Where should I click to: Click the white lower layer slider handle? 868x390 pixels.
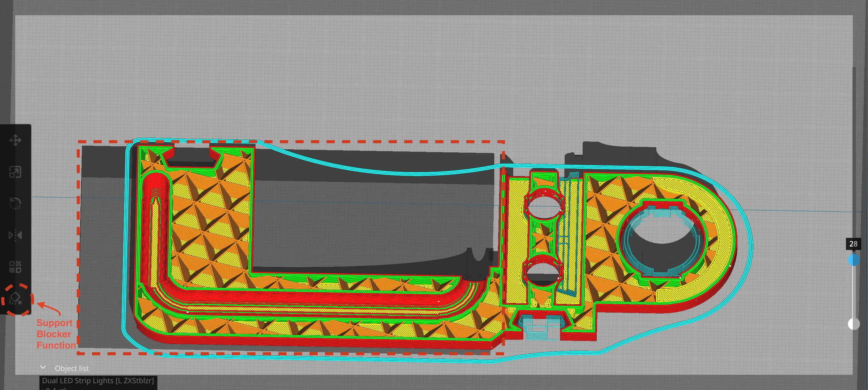(853, 324)
